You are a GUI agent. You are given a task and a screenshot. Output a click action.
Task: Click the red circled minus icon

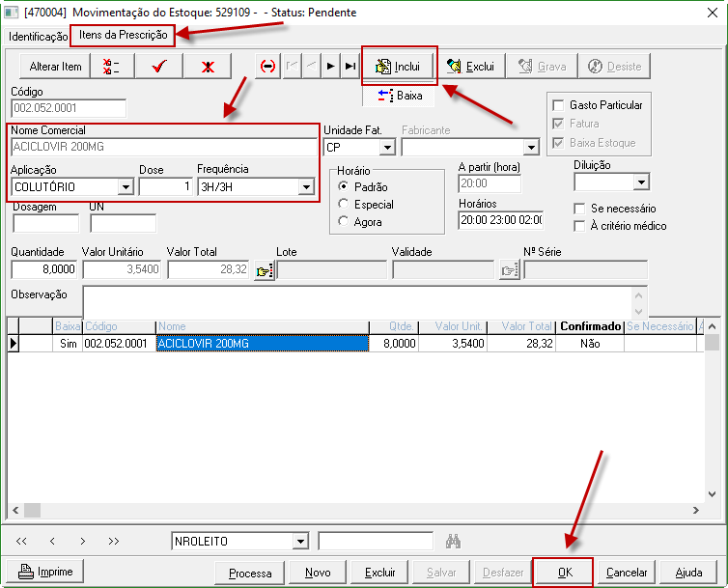(x=267, y=67)
